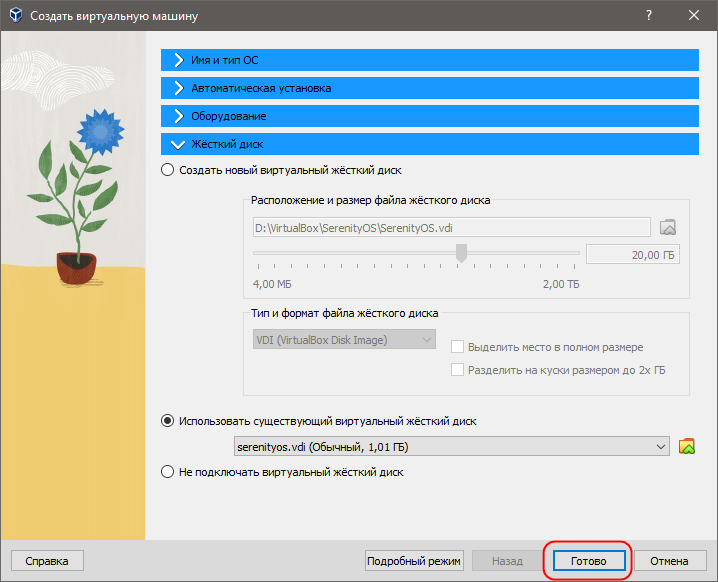Click the disk file path field
718x582 pixels.
(451, 228)
